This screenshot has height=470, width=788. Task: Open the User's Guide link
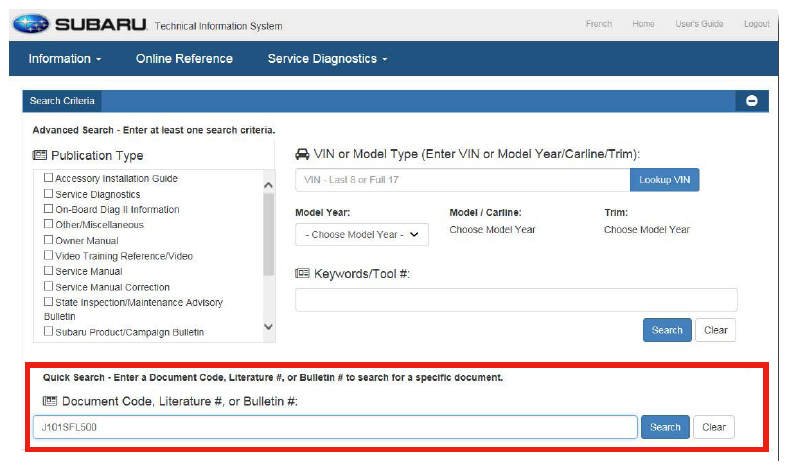699,24
